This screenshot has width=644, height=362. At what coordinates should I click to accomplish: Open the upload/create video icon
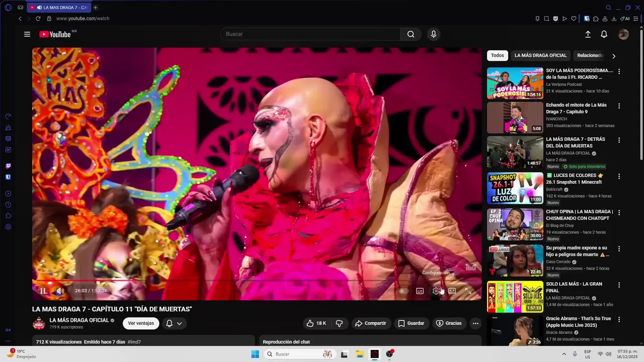(x=588, y=34)
